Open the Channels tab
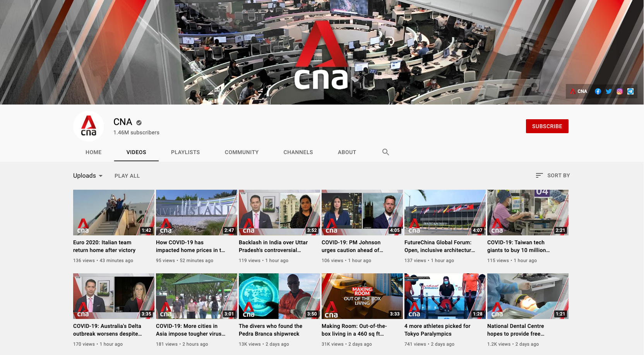Screen dimensions: 644x355 click(x=298, y=152)
